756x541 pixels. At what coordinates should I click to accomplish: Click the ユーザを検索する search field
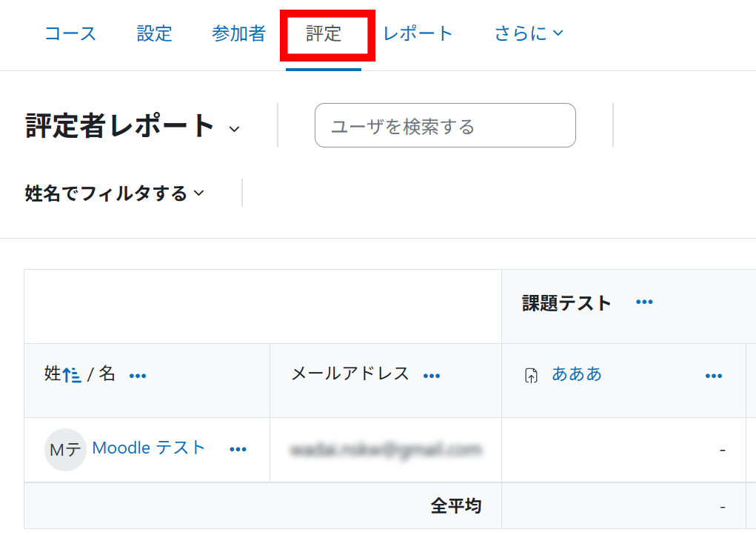[445, 126]
